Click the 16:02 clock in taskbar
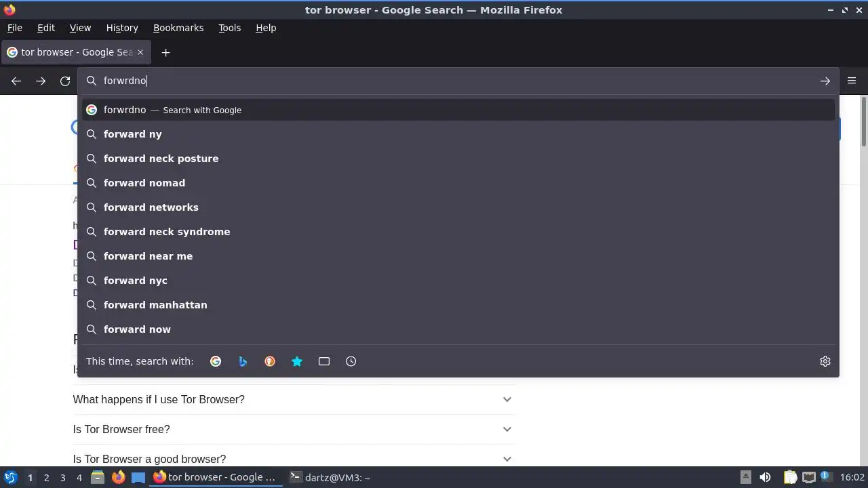868x488 pixels. (x=852, y=477)
